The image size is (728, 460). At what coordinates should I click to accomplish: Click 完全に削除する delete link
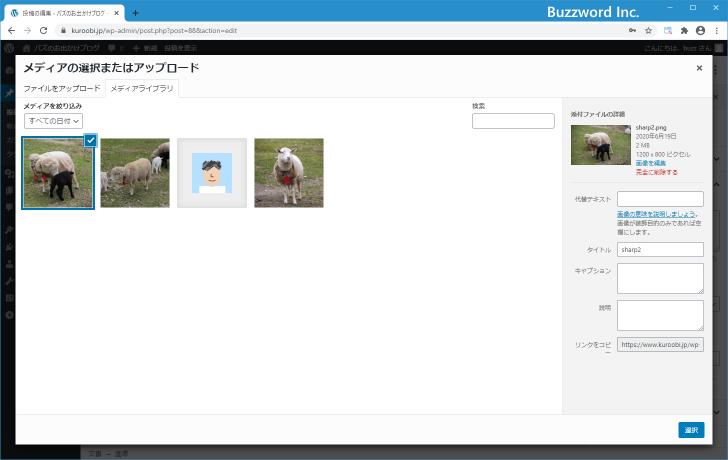[656, 172]
